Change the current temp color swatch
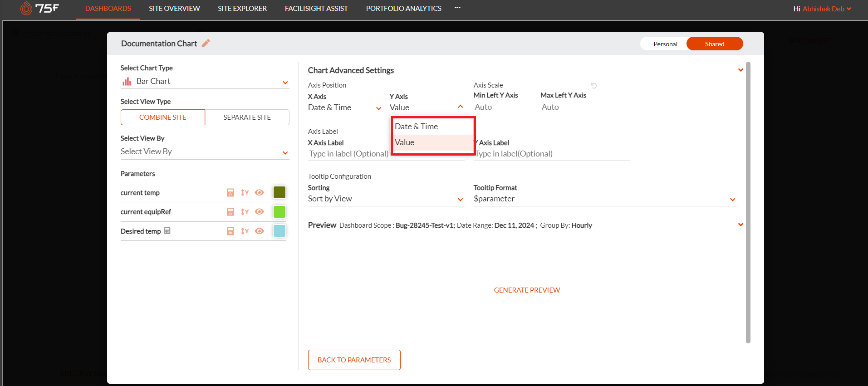The width and height of the screenshot is (868, 386). point(280,192)
